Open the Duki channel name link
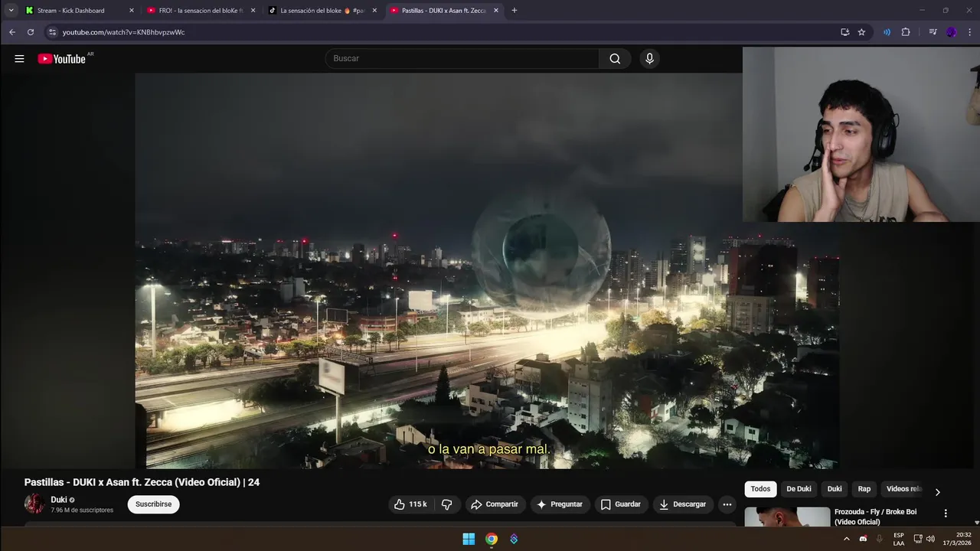 point(59,500)
